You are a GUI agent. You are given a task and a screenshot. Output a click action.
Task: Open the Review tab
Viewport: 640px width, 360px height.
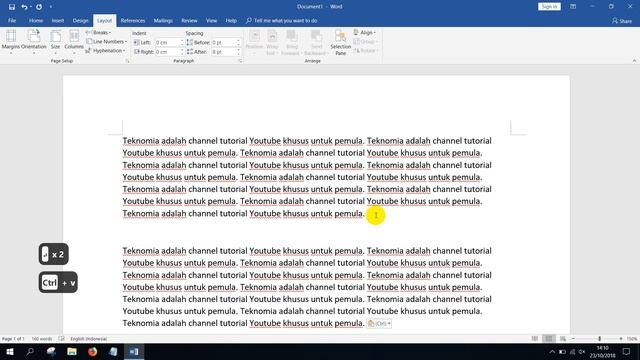click(x=189, y=20)
